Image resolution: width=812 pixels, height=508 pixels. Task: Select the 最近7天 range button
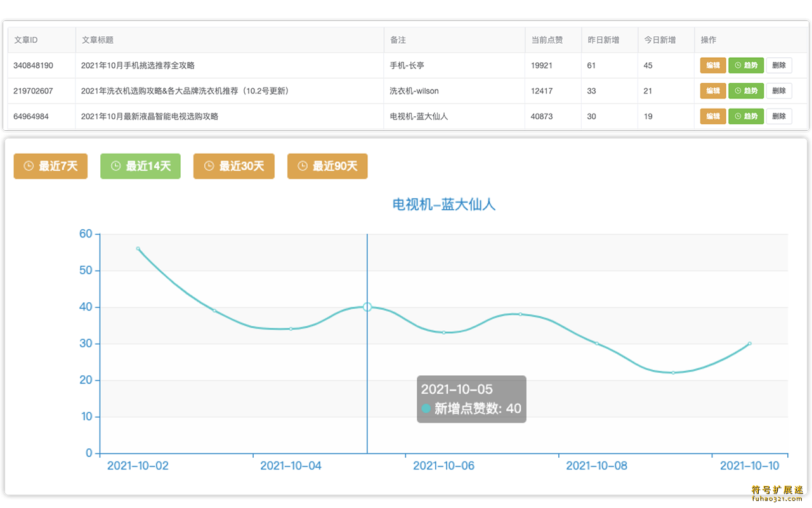51,166
